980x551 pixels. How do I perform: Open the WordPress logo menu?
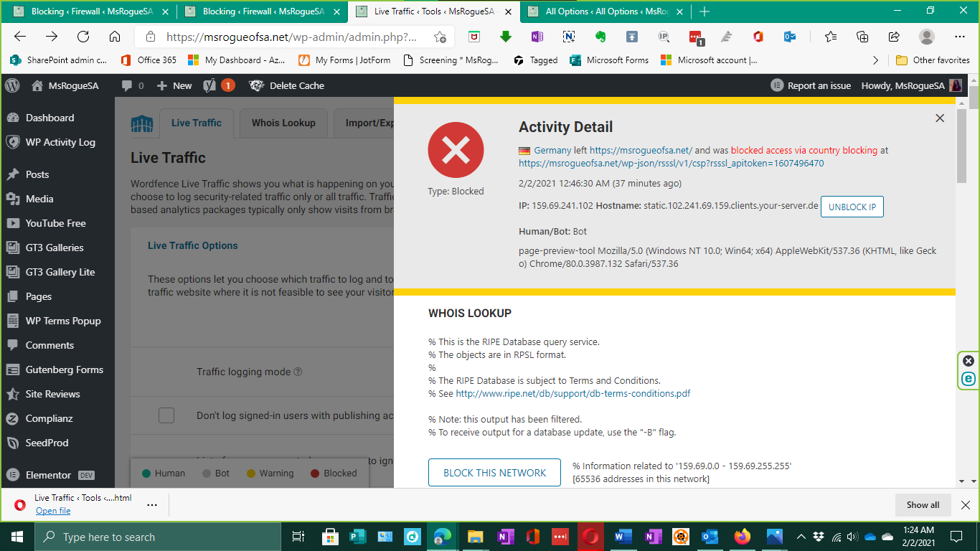point(12,85)
